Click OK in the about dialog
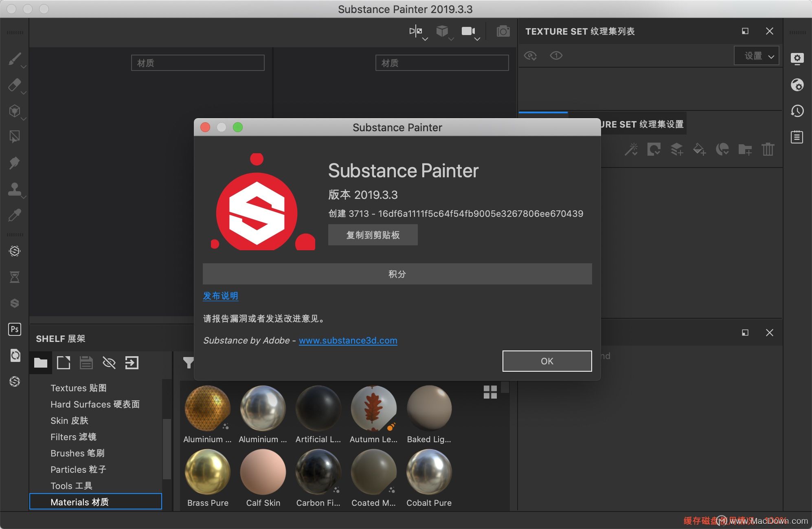 [x=547, y=361]
